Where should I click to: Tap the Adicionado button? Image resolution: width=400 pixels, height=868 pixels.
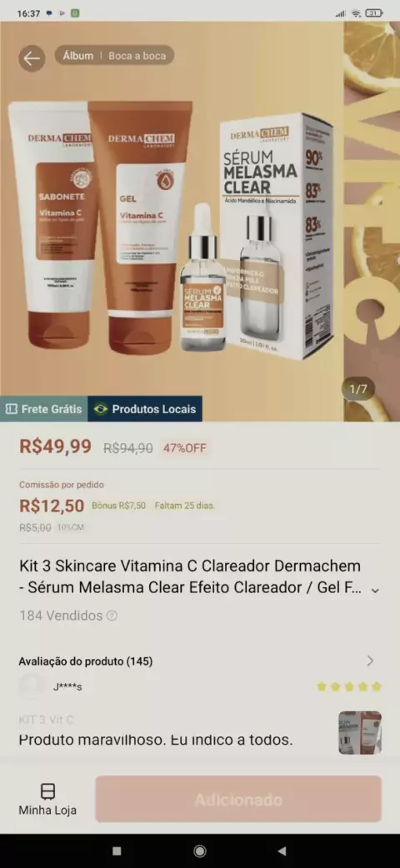[238, 800]
